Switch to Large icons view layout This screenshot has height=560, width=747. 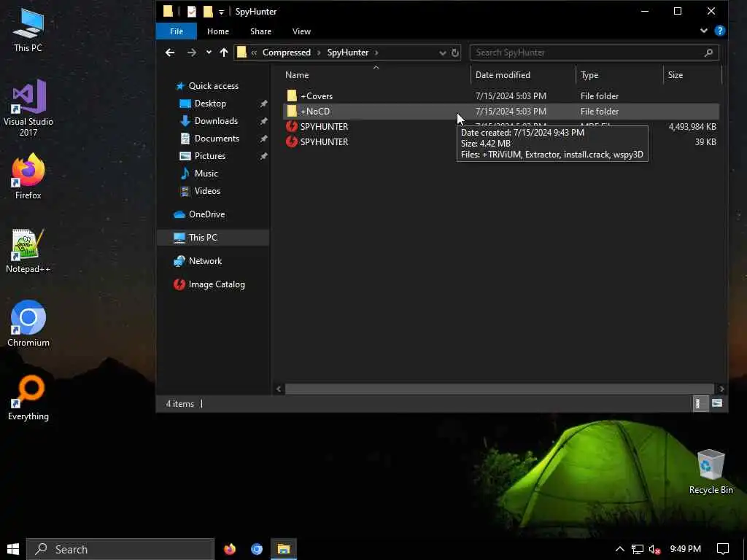pos(716,404)
